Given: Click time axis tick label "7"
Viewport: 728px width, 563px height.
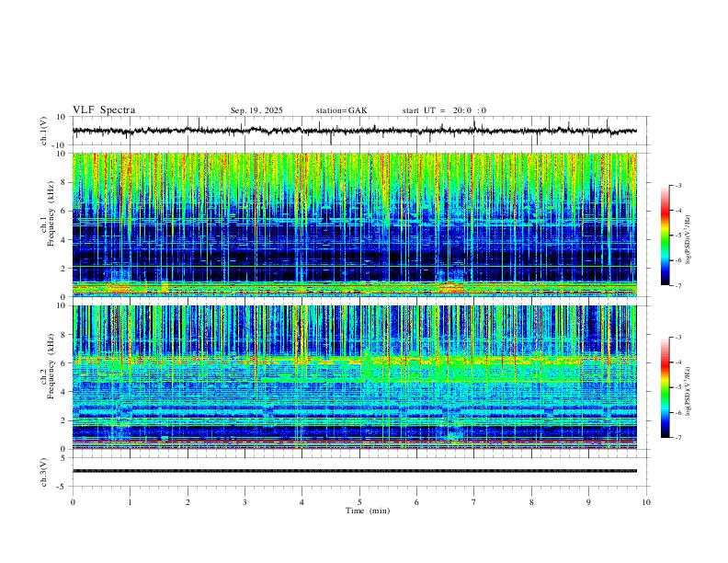Looking at the screenshot, I should click(x=474, y=502).
